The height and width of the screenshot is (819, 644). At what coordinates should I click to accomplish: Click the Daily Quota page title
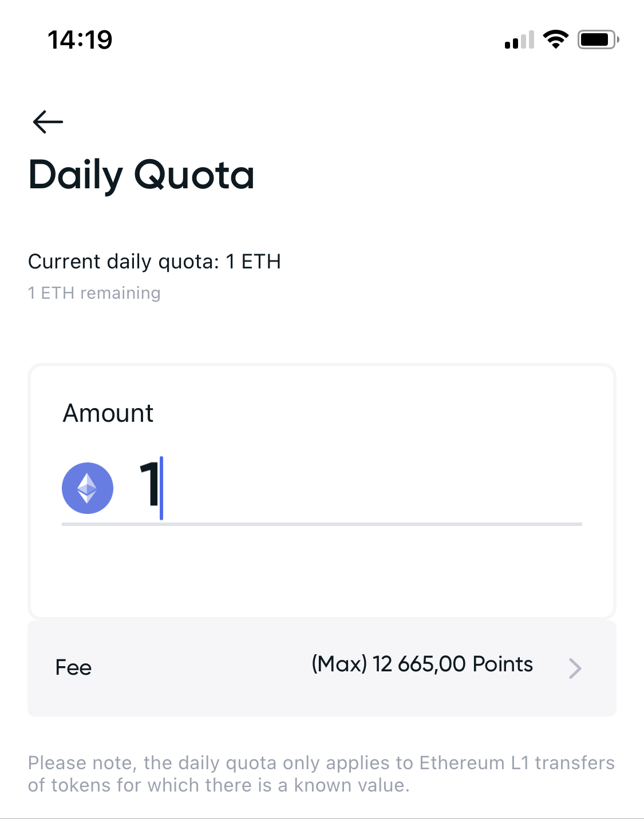click(x=141, y=175)
